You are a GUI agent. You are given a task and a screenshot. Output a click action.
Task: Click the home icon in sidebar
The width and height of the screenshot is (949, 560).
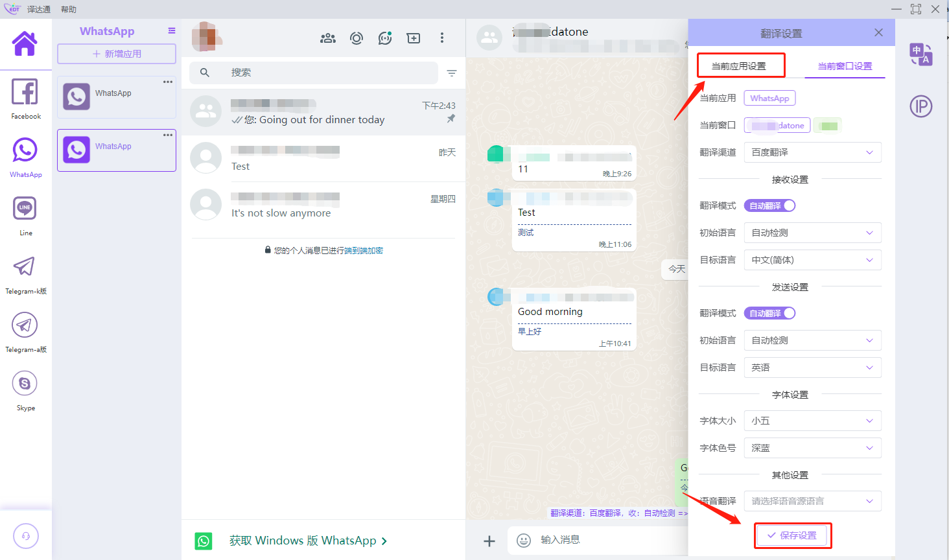(x=25, y=44)
